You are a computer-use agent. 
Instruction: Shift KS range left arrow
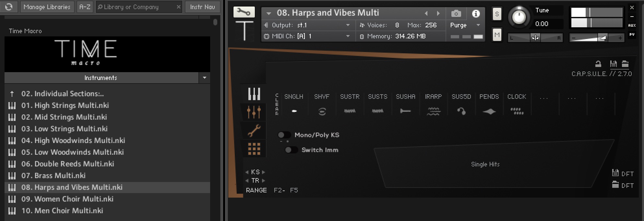(247, 172)
